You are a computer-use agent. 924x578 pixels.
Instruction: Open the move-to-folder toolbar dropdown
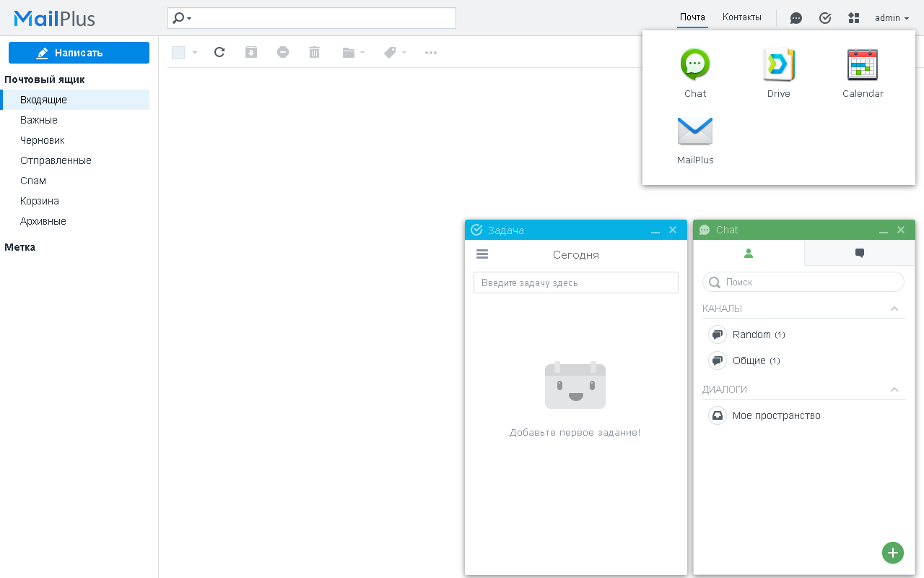(x=354, y=52)
